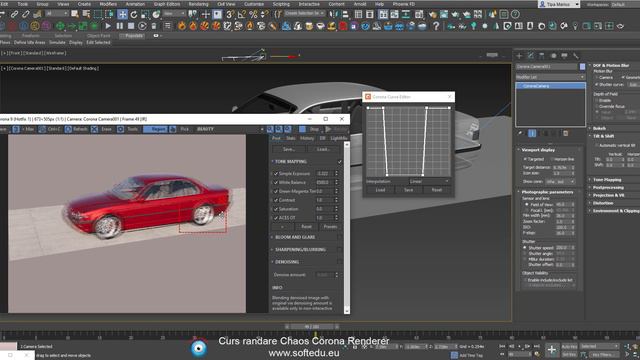Toggle the Green-Magenta Tint checkbox
This screenshot has width=640, height=360.
[x=276, y=191]
